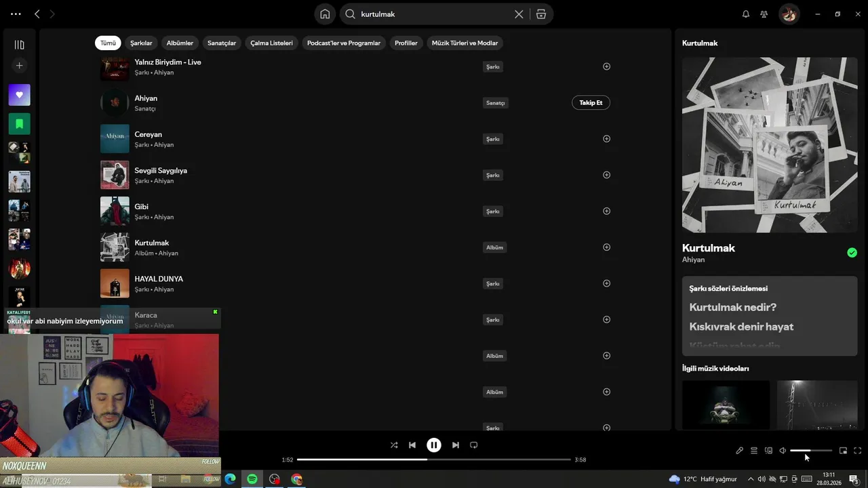
Task: Add HAYAL DUNYA to Liked Songs
Action: (607, 283)
